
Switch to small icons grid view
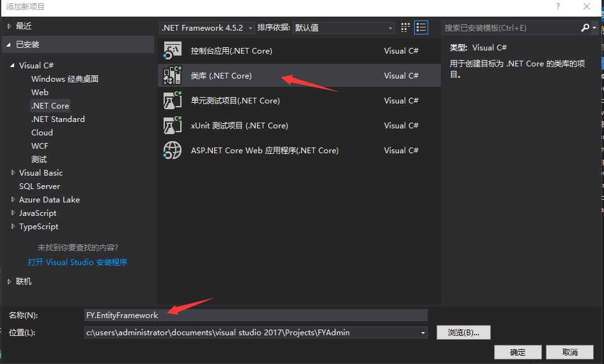tap(405, 27)
